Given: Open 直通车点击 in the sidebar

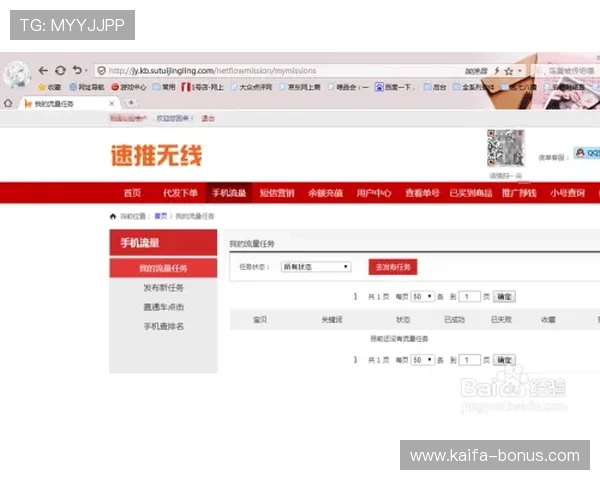Looking at the screenshot, I should click(163, 307).
